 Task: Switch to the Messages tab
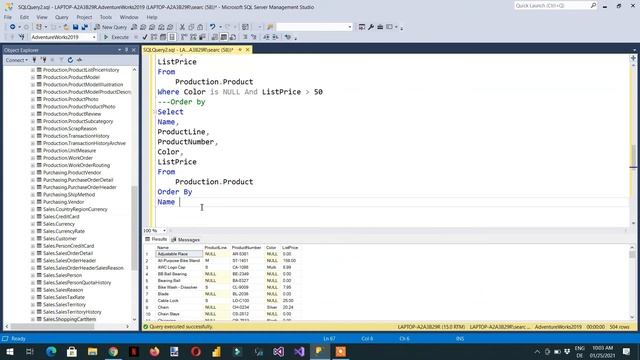tap(186, 240)
